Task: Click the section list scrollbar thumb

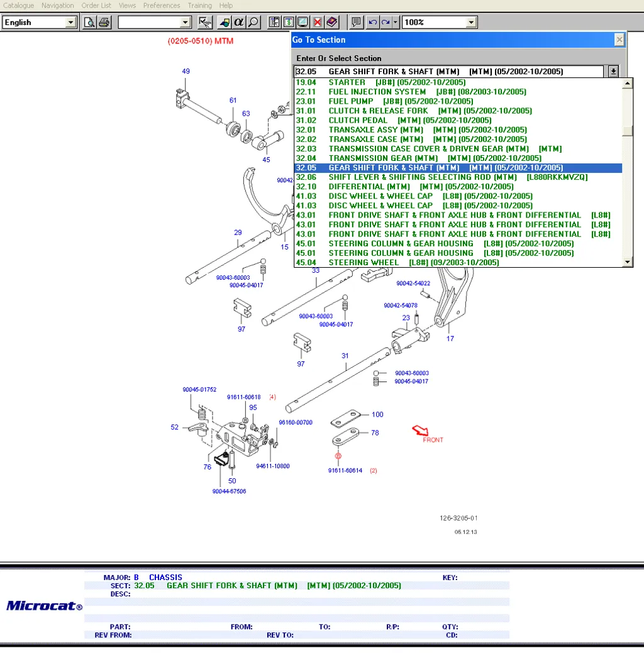Action: (627, 130)
